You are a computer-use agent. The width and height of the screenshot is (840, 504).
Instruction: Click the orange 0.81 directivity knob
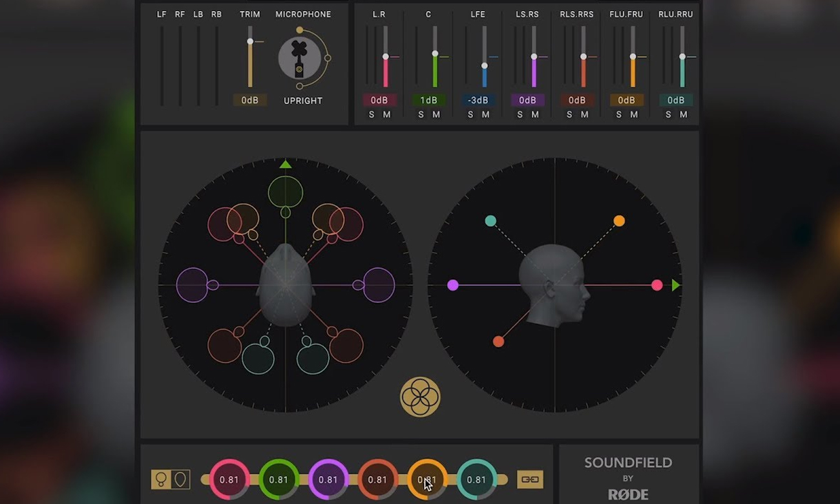(427, 479)
